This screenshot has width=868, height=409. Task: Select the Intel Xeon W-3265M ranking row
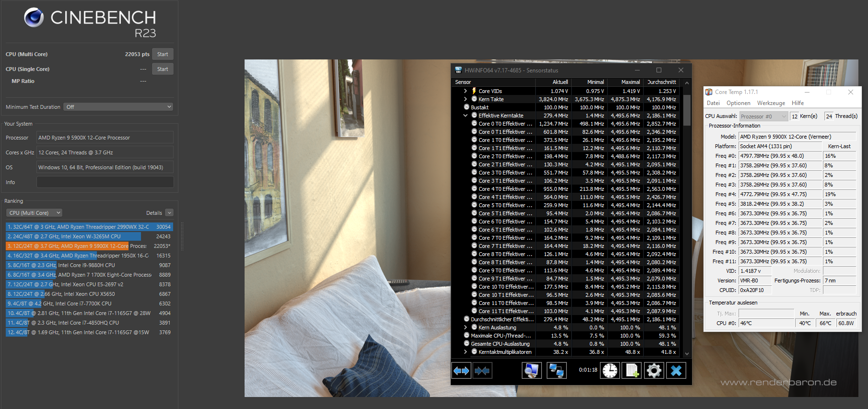[x=89, y=236]
